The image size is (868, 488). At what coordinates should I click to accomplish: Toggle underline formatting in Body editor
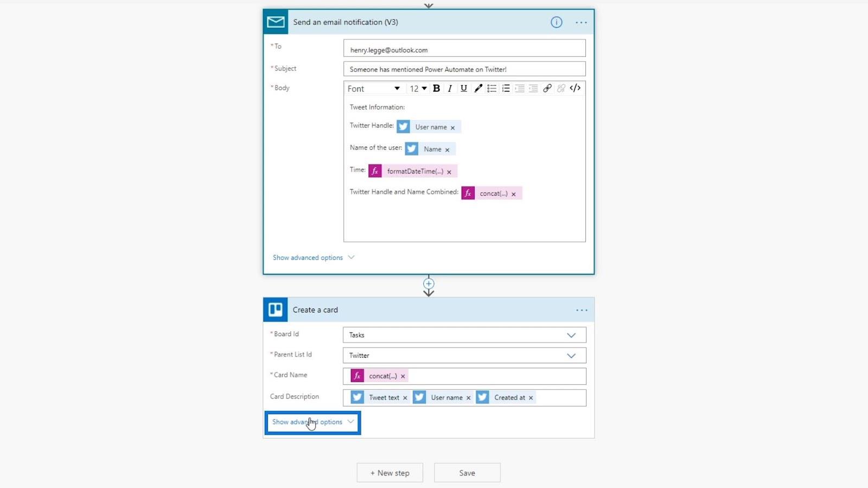click(x=464, y=88)
